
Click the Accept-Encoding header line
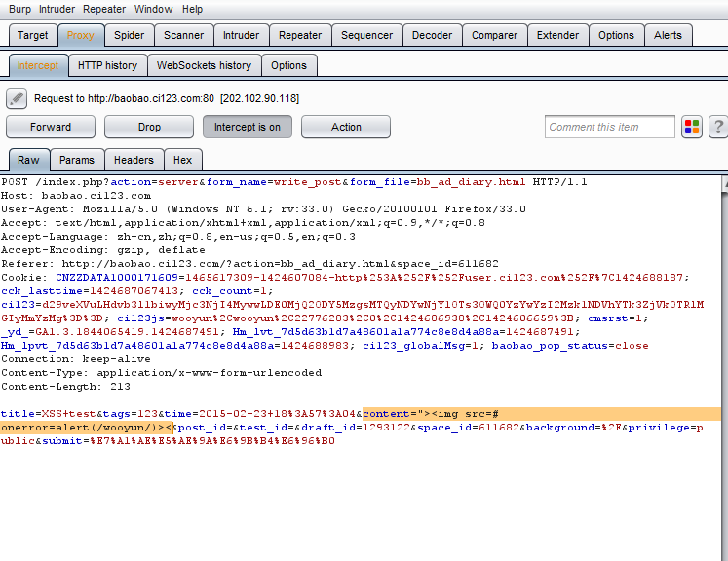tap(103, 250)
